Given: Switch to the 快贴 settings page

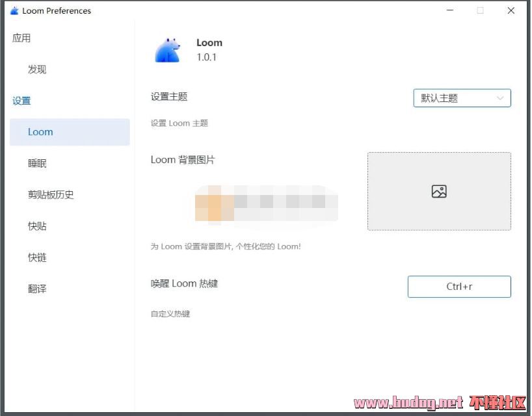Looking at the screenshot, I should (37, 226).
